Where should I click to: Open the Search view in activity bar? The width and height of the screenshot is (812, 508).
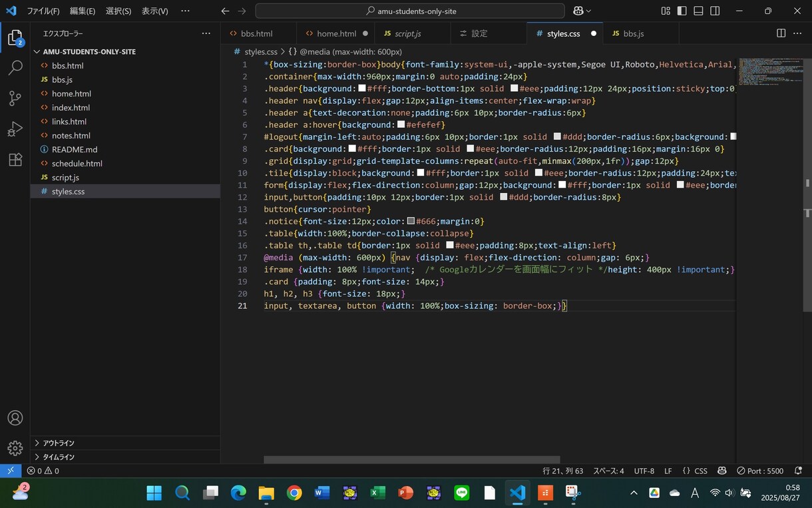pos(15,68)
